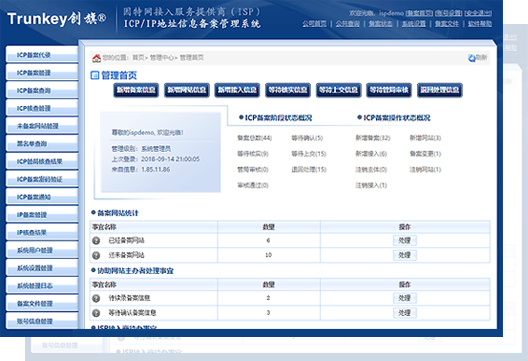Open ICP备案密码验证 sidebar item

point(42,179)
